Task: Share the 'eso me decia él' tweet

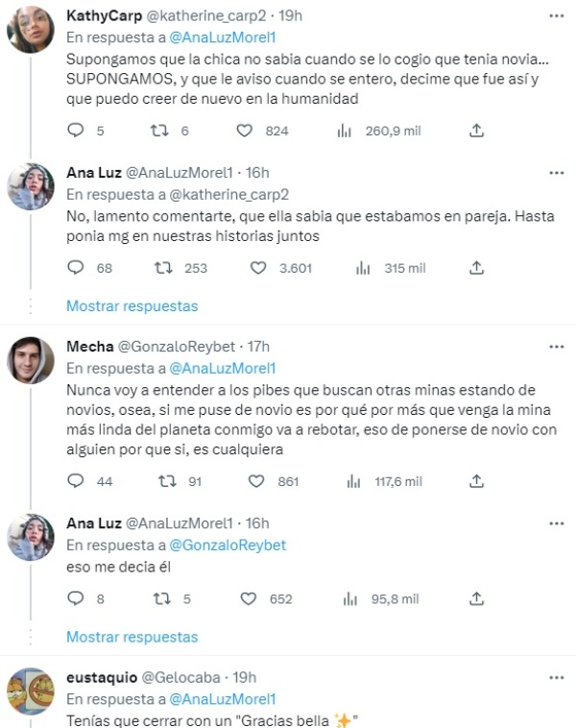Action: click(477, 598)
